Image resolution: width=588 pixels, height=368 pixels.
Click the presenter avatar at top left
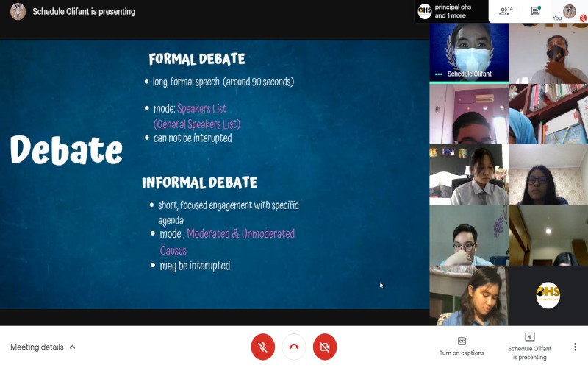coord(18,11)
